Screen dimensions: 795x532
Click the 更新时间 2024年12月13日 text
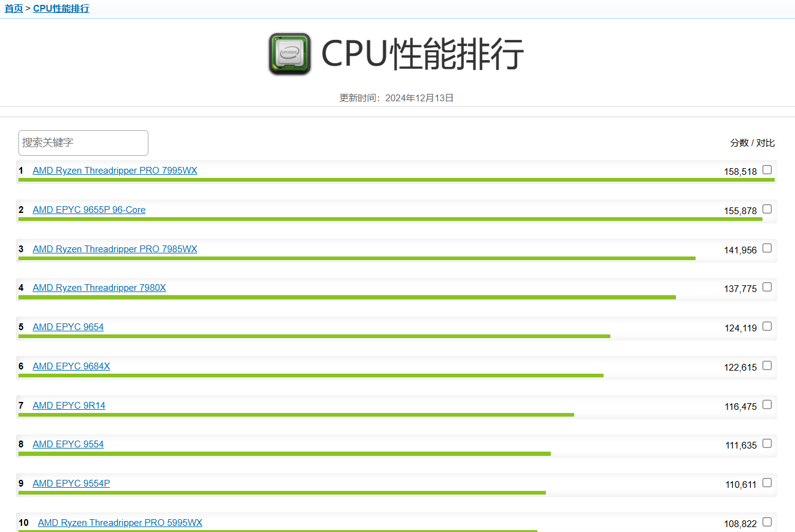pyautogui.click(x=397, y=98)
